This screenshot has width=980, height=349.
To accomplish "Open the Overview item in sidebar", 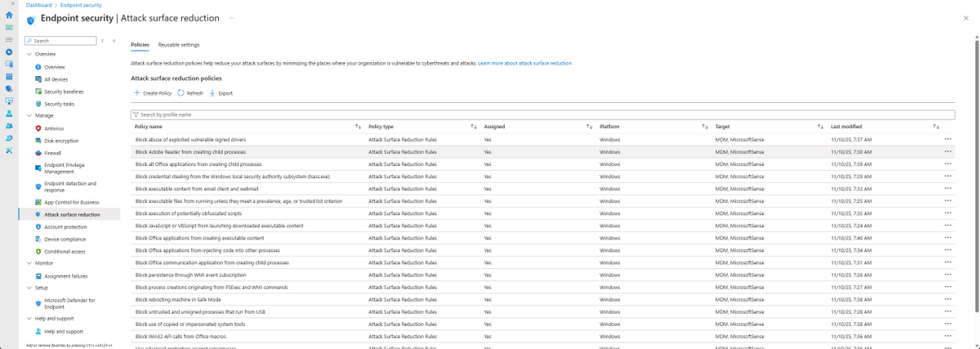I will [x=55, y=67].
